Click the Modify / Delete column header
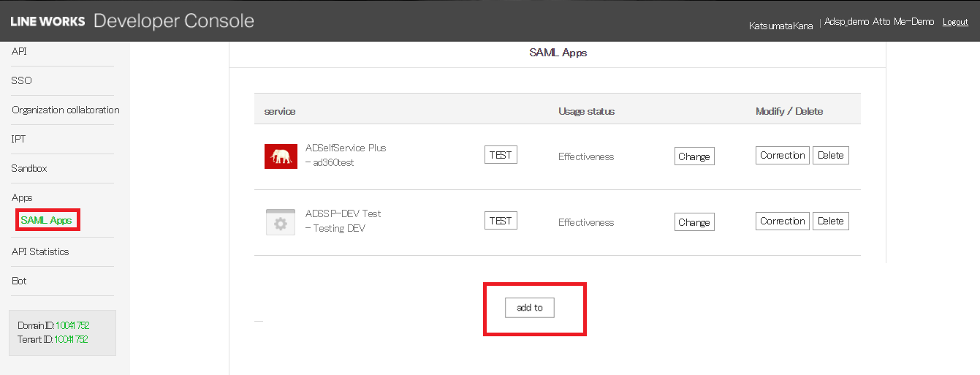980x375 pixels. click(x=789, y=111)
